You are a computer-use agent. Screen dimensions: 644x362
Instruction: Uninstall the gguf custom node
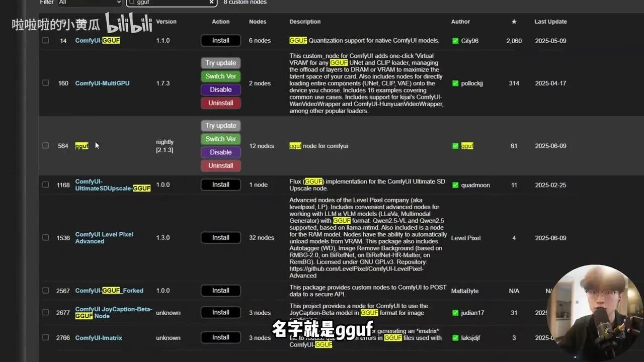(x=220, y=165)
